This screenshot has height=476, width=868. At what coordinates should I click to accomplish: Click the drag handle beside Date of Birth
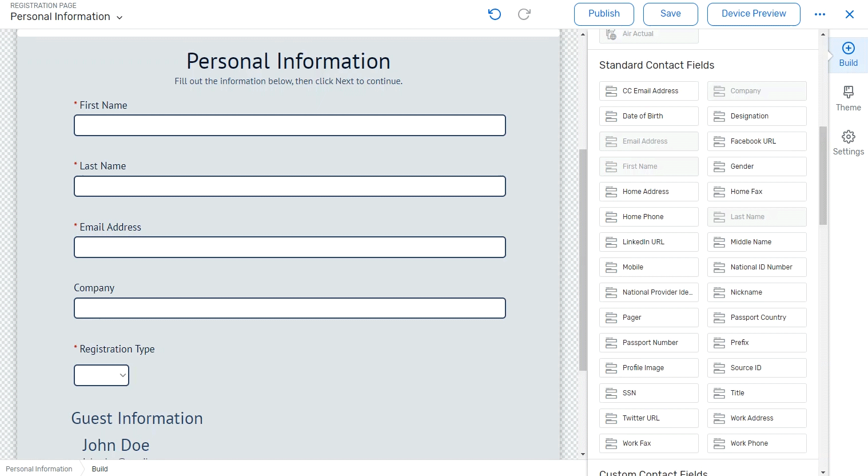coord(610,116)
